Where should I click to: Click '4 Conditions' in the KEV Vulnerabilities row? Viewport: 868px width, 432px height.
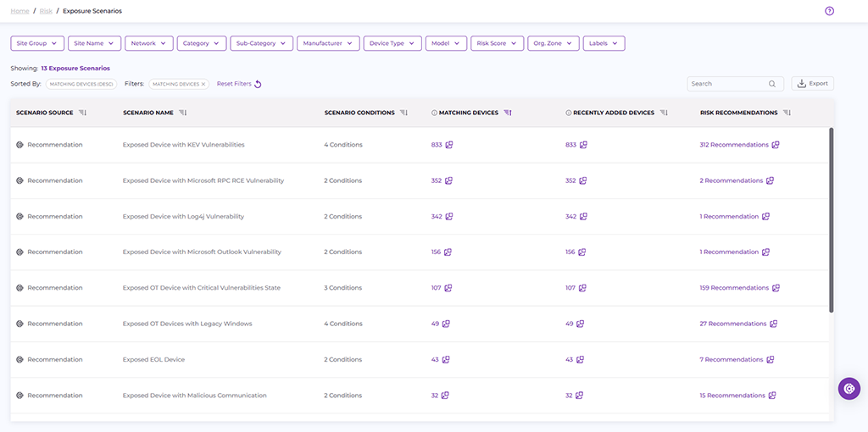click(x=343, y=145)
